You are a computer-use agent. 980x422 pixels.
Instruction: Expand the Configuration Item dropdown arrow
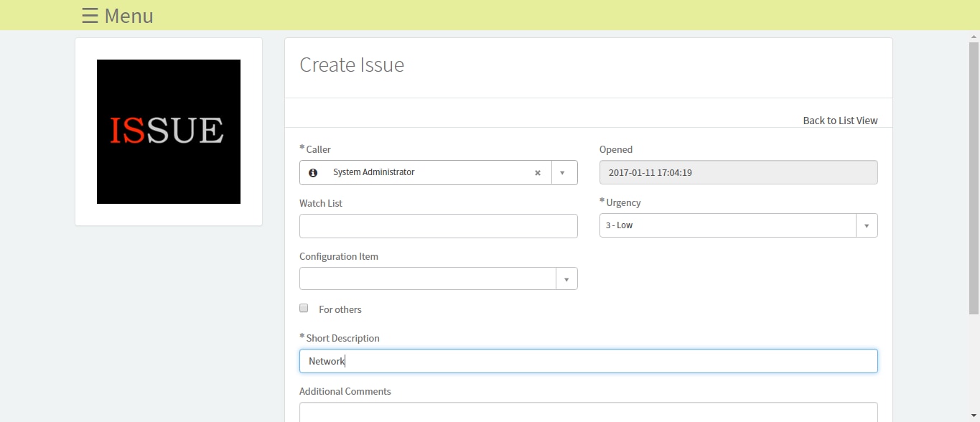tap(566, 278)
